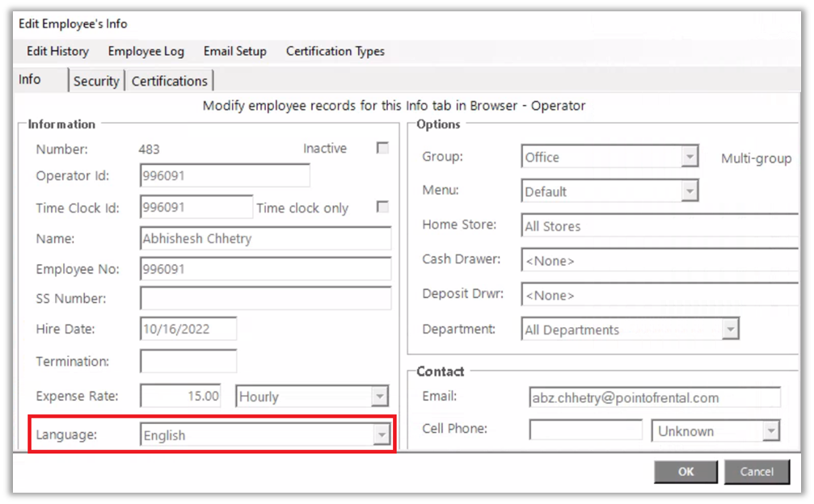Image resolution: width=814 pixels, height=504 pixels.
Task: Open the Employee Log menu
Action: click(146, 51)
